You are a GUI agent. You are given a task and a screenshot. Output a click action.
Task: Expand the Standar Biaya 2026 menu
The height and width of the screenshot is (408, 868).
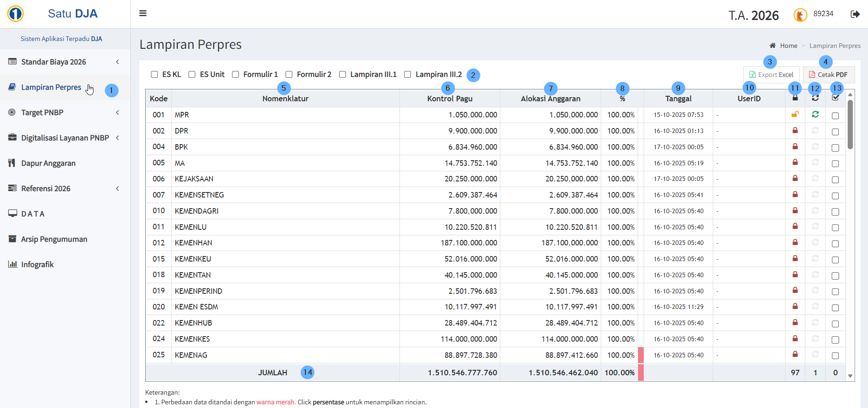[65, 62]
